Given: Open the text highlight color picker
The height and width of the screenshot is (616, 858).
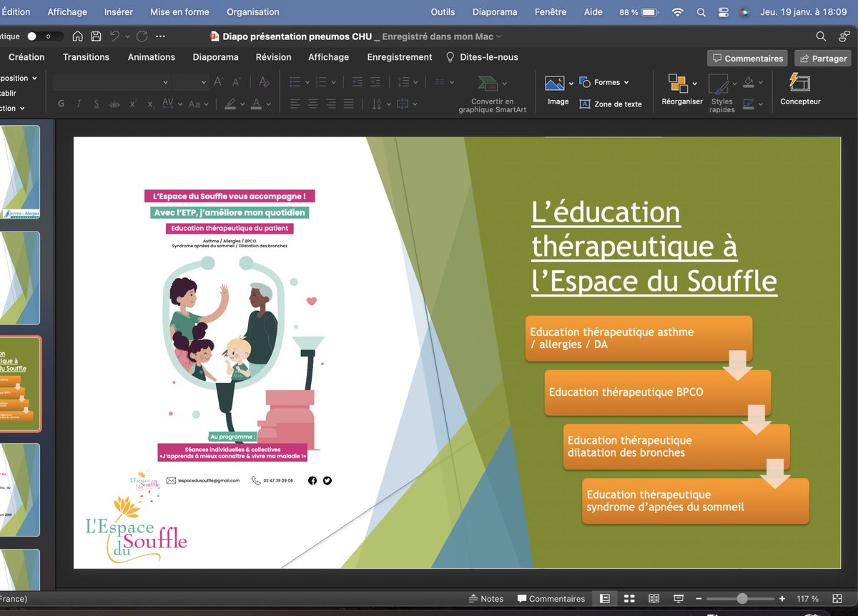Looking at the screenshot, I should 230,104.
